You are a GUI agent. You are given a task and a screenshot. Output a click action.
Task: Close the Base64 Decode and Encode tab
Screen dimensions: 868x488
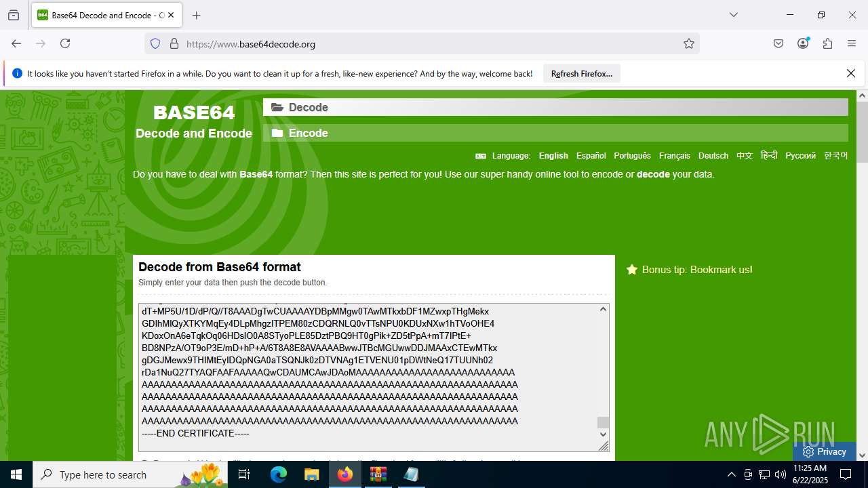tap(171, 15)
